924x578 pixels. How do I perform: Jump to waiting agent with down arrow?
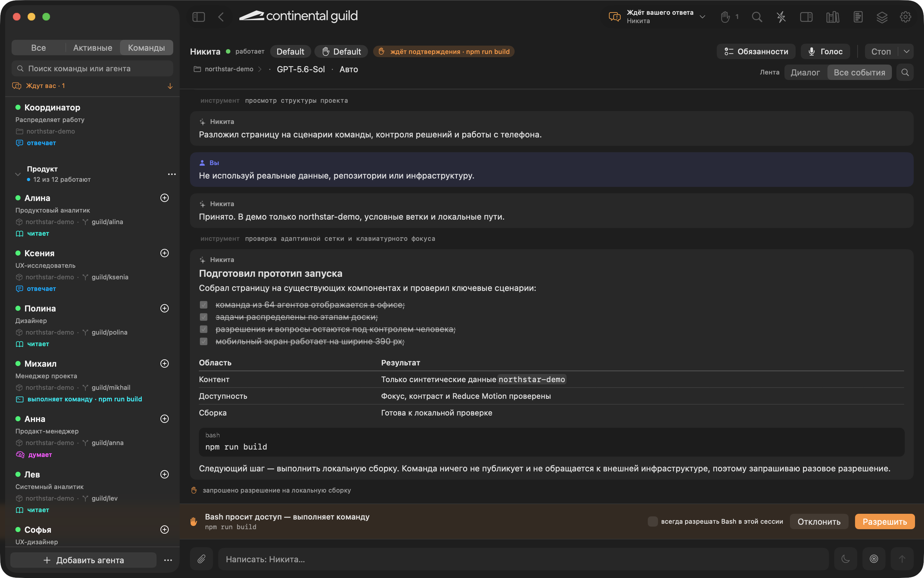(x=170, y=86)
